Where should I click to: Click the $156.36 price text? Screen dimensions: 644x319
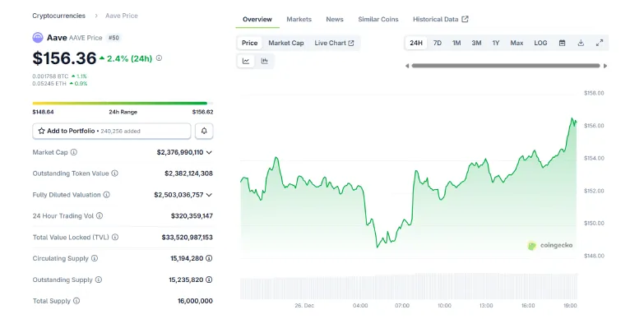[x=64, y=58]
